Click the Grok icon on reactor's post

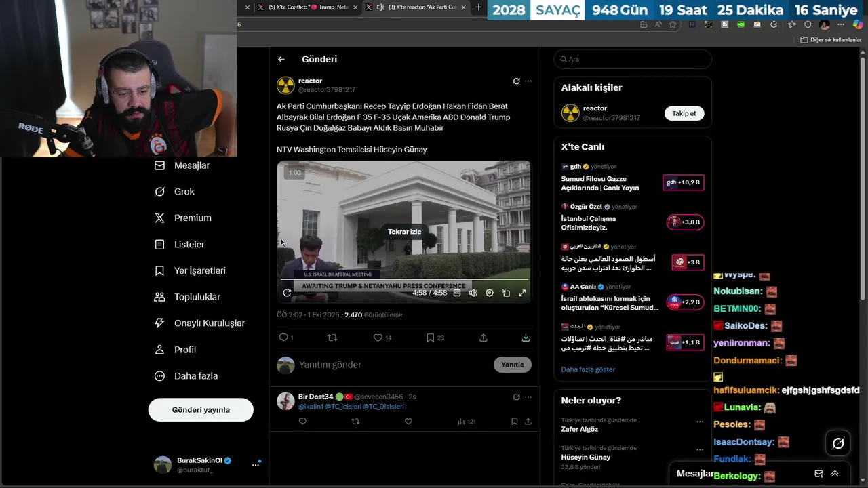pos(516,81)
